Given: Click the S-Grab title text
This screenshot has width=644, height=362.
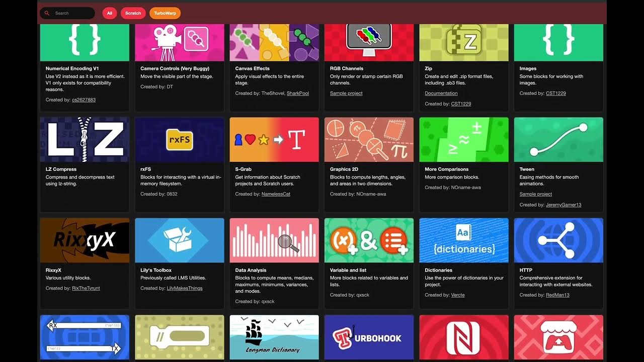Looking at the screenshot, I should [244, 169].
